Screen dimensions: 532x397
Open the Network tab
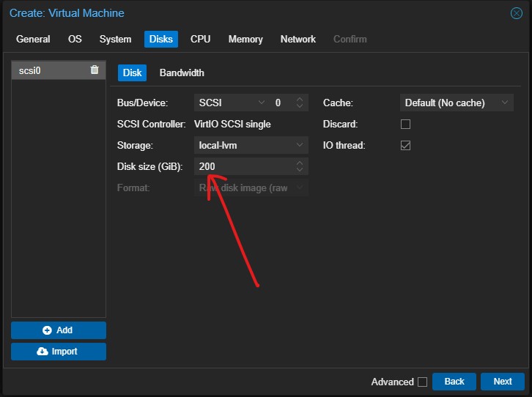tap(298, 40)
